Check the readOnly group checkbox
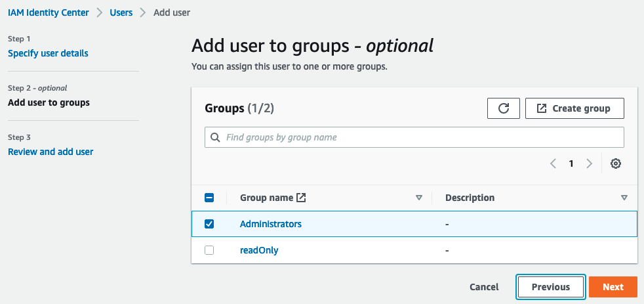Screen dimensions: 644x304 pos(209,250)
